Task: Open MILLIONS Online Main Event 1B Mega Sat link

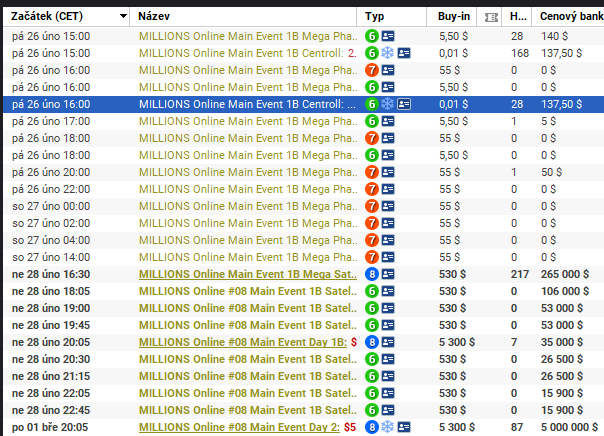Action: coord(248,274)
